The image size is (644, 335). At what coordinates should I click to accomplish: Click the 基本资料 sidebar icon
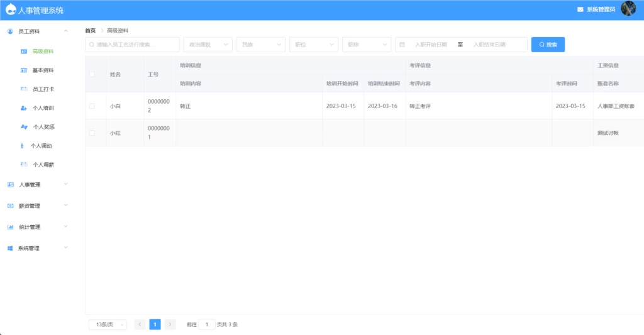[24, 70]
